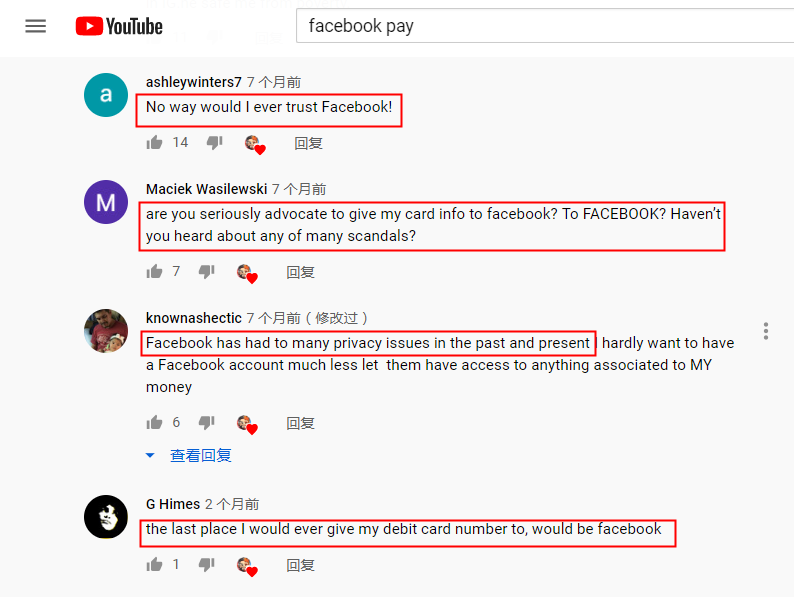This screenshot has width=794, height=597.
Task: Go to the YouTube home logo
Action: (119, 26)
